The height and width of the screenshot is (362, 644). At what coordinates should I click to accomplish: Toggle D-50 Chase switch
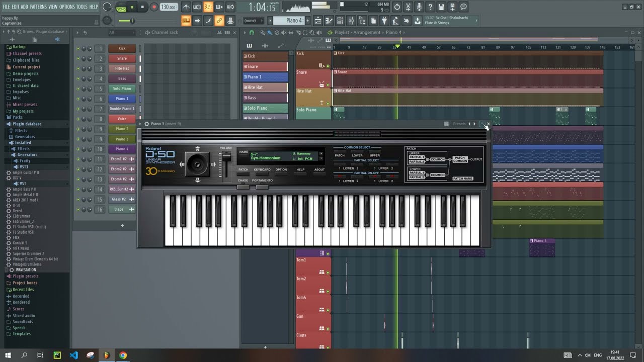tap(243, 187)
